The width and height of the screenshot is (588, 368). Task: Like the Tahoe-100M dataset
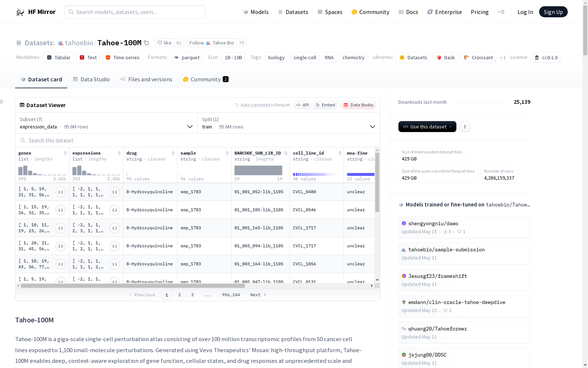click(x=164, y=43)
